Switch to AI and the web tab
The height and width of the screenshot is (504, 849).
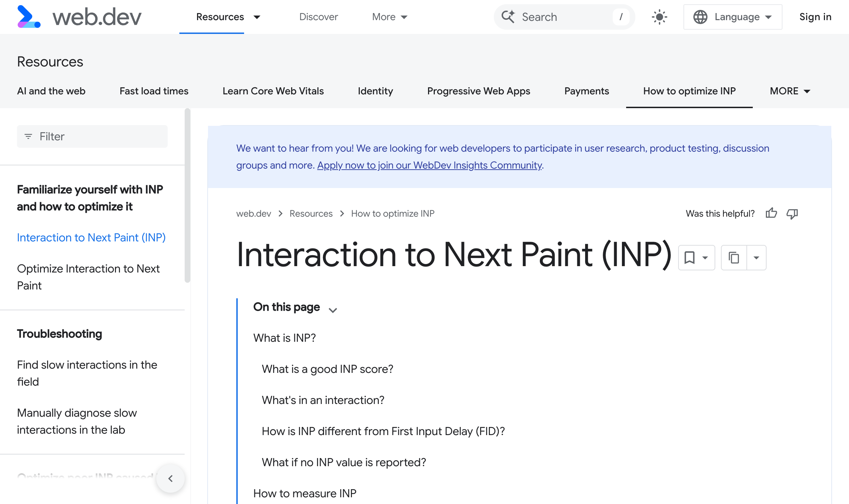click(x=51, y=91)
